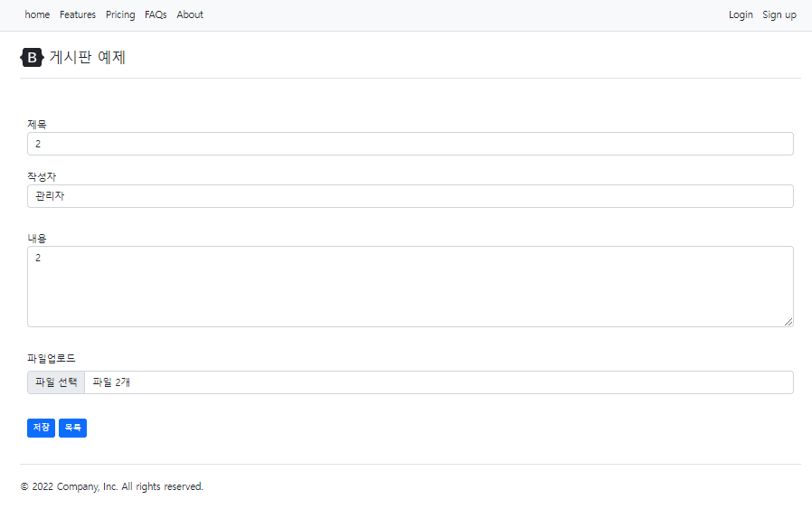The height and width of the screenshot is (509, 812).
Task: Click the 저장 save button
Action: (x=41, y=428)
